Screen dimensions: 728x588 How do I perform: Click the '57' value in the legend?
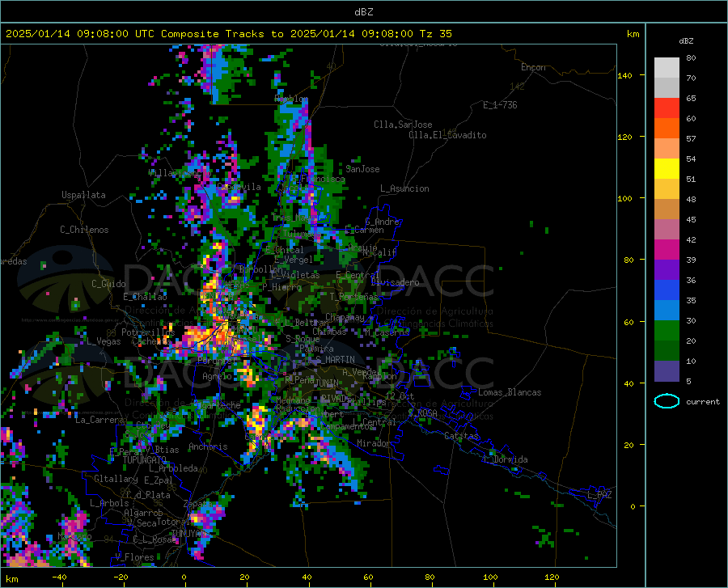click(691, 139)
